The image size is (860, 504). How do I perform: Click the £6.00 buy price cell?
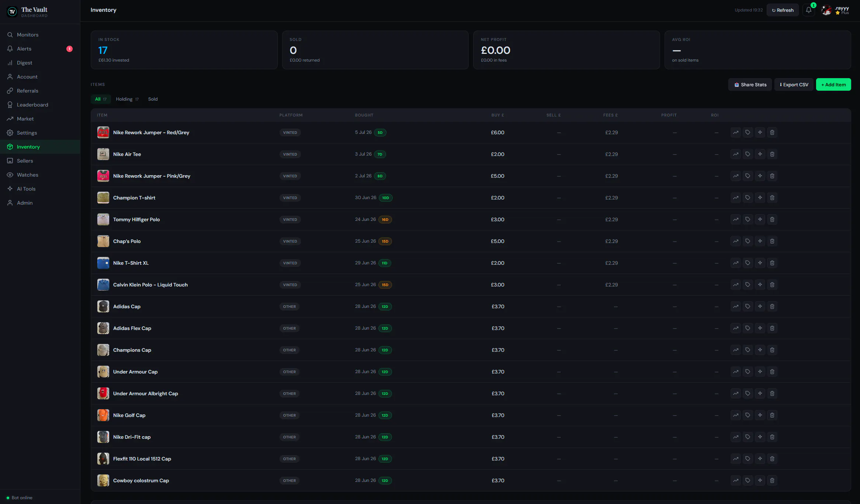[x=497, y=132]
